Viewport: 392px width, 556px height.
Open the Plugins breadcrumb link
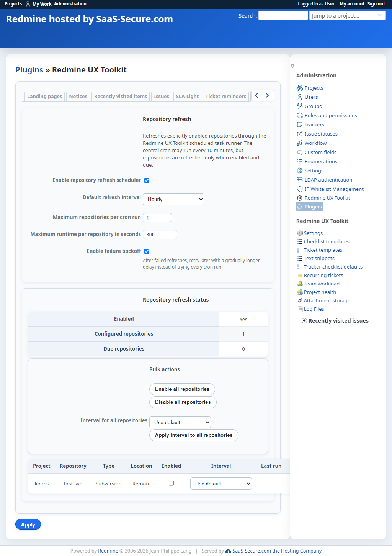point(29,70)
